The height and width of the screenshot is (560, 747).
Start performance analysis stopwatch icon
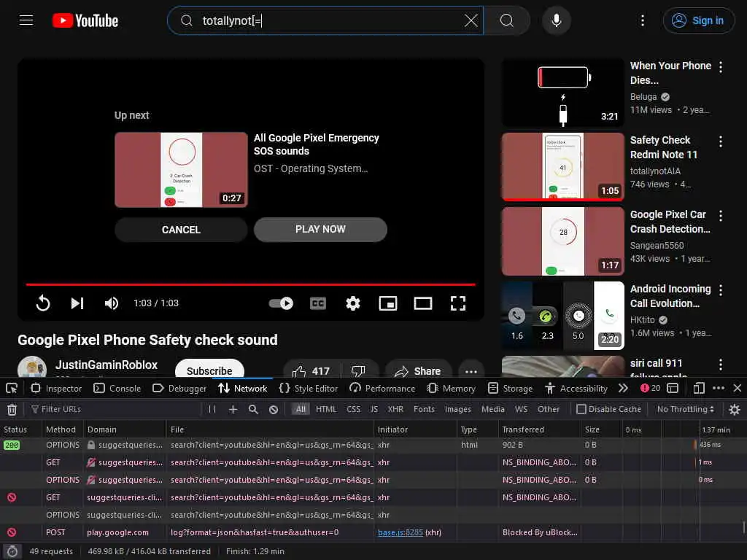12,551
